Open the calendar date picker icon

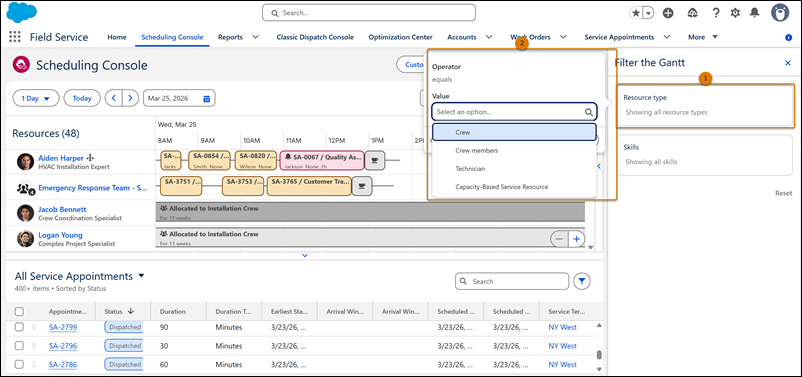207,98
